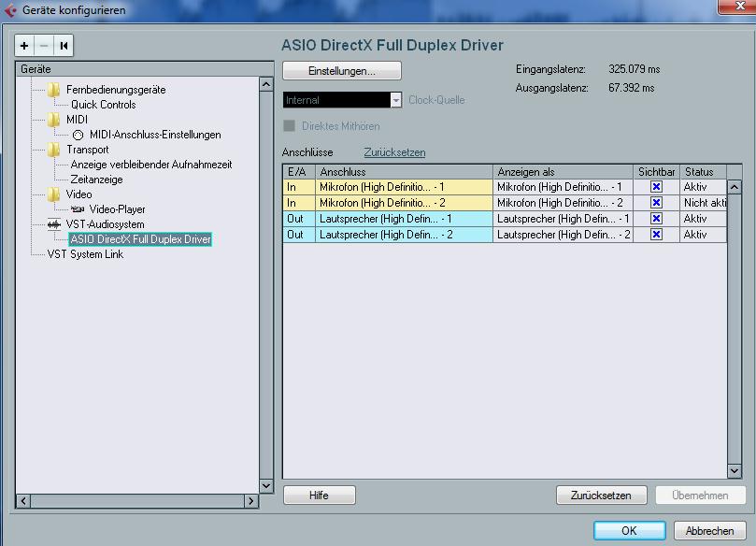Image resolution: width=756 pixels, height=546 pixels.
Task: Click the minus remove device icon
Action: pos(44,46)
